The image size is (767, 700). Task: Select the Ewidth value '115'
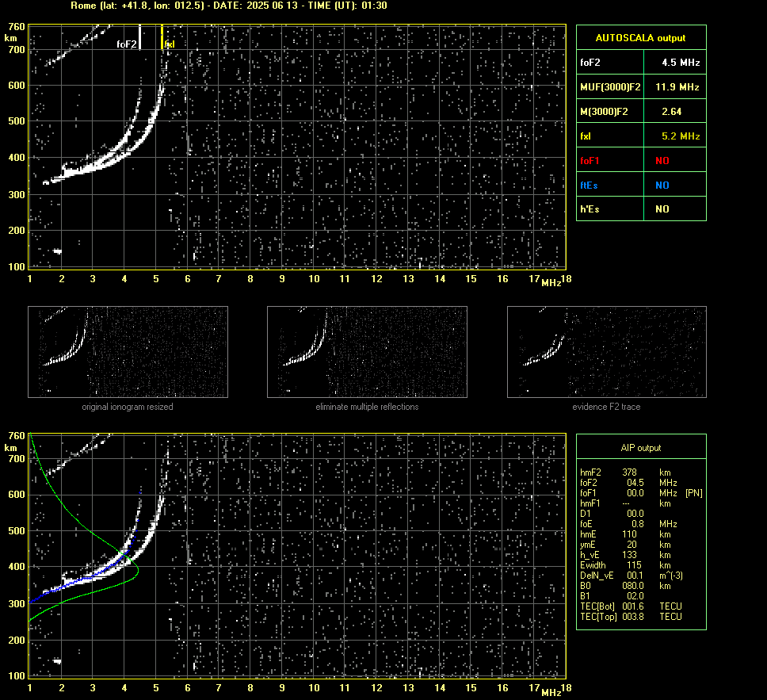click(x=634, y=565)
